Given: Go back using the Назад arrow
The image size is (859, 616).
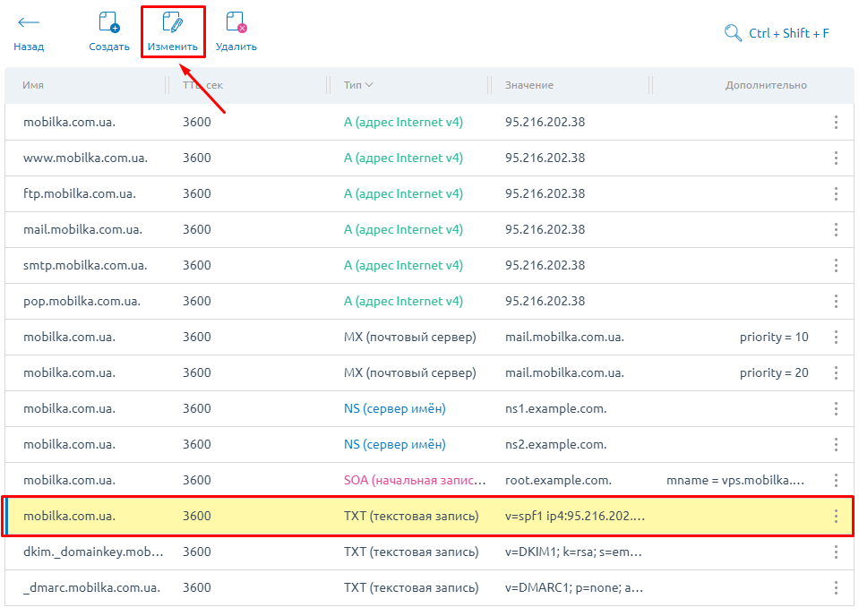Looking at the screenshot, I should coord(29,22).
